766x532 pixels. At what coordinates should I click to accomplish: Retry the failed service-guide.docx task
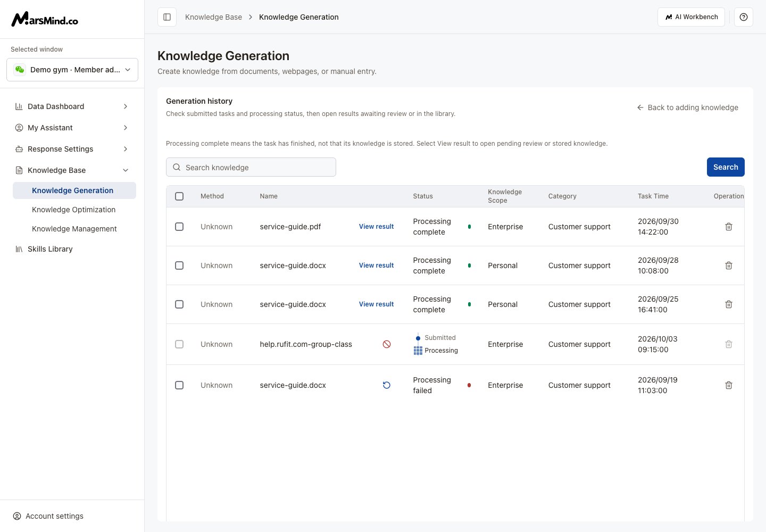(387, 385)
